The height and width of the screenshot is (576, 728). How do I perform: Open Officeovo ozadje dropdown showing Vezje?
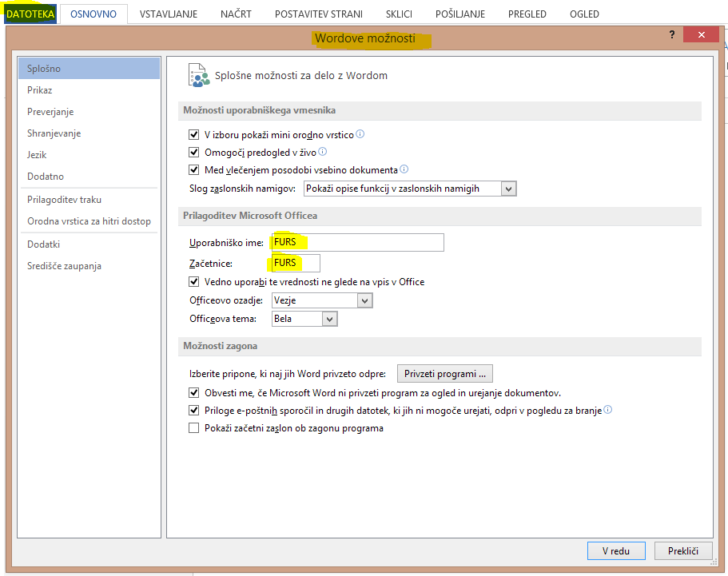[322, 300]
